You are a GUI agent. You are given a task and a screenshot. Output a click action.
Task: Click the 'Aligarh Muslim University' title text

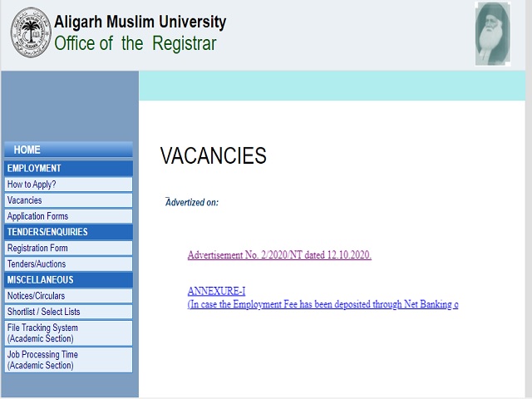140,22
